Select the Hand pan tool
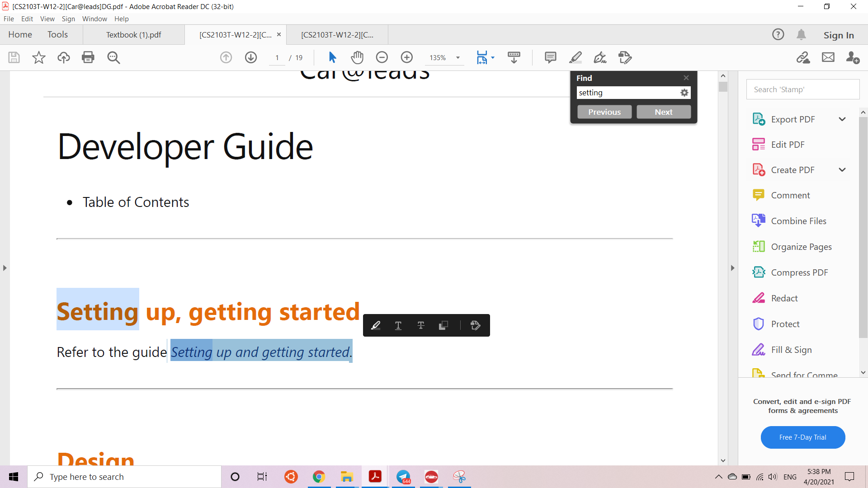The height and width of the screenshot is (488, 868). 357,57
